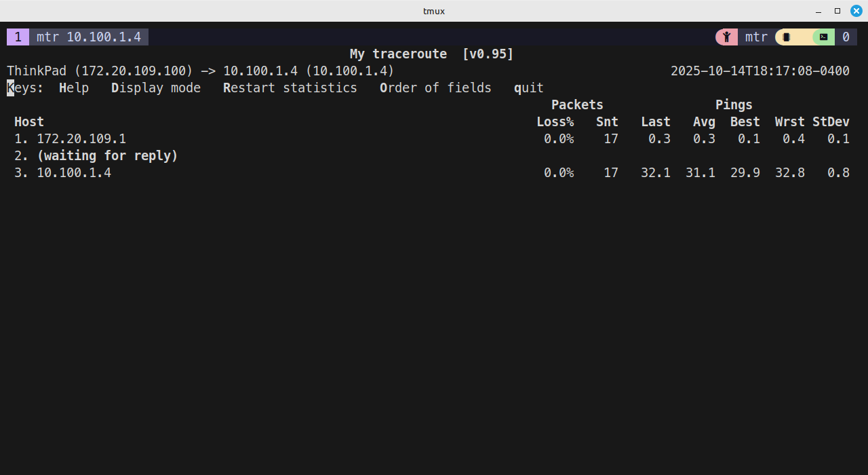The image size is (868, 475).
Task: Select the 'mtr 10.100.1.4' tmux window tab
Action: pyautogui.click(x=88, y=37)
